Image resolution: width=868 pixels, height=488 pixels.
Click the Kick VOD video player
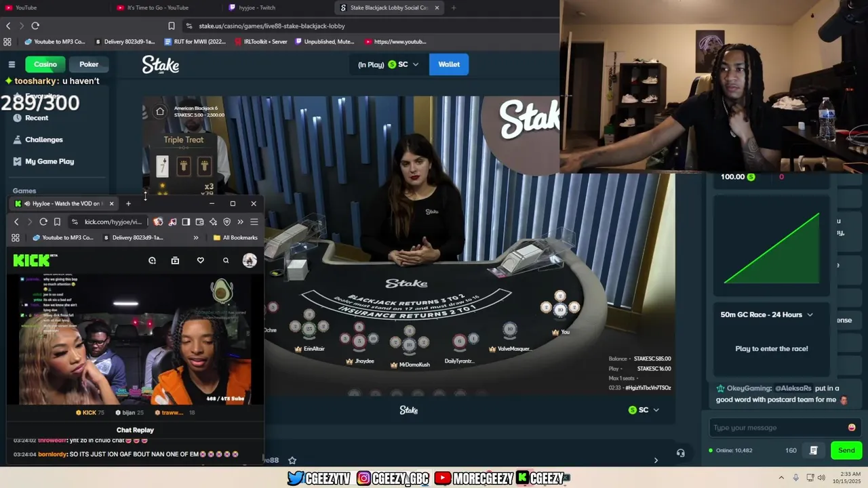135,340
